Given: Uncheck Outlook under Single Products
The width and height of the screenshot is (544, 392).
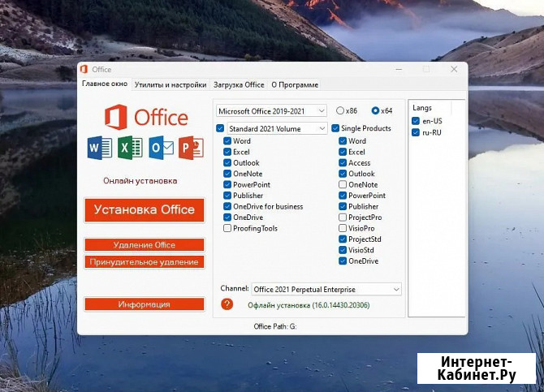Looking at the screenshot, I should click(343, 174).
